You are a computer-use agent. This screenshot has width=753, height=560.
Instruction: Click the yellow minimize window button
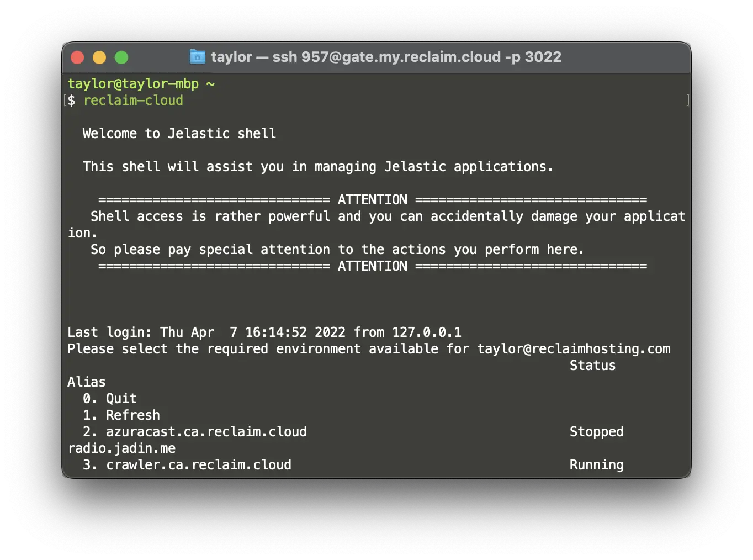tap(99, 57)
